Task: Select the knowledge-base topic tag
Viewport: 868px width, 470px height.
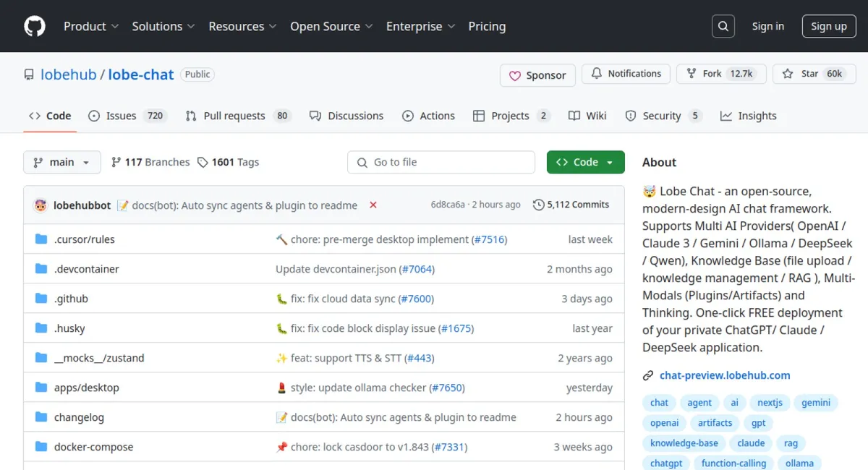Action: pyautogui.click(x=684, y=443)
